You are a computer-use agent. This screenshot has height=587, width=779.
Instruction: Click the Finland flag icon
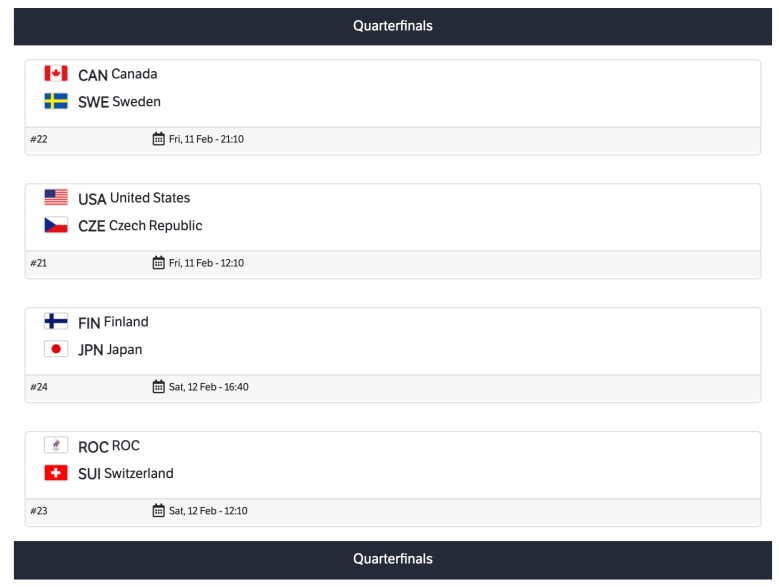coord(56,322)
